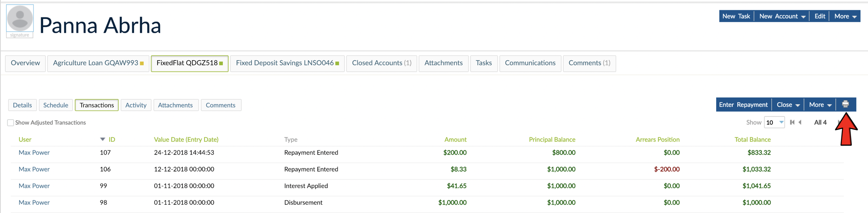Click the ID column sort arrow
Screen dimensions: 868x213
coord(102,140)
